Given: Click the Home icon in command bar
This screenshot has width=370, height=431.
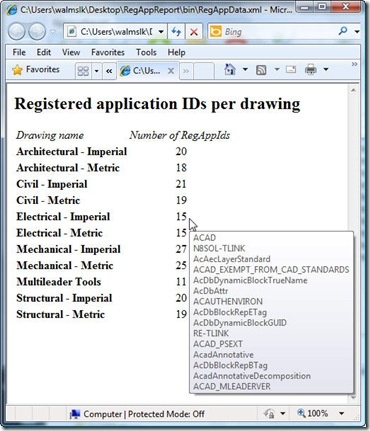Looking at the screenshot, I should coord(230,70).
